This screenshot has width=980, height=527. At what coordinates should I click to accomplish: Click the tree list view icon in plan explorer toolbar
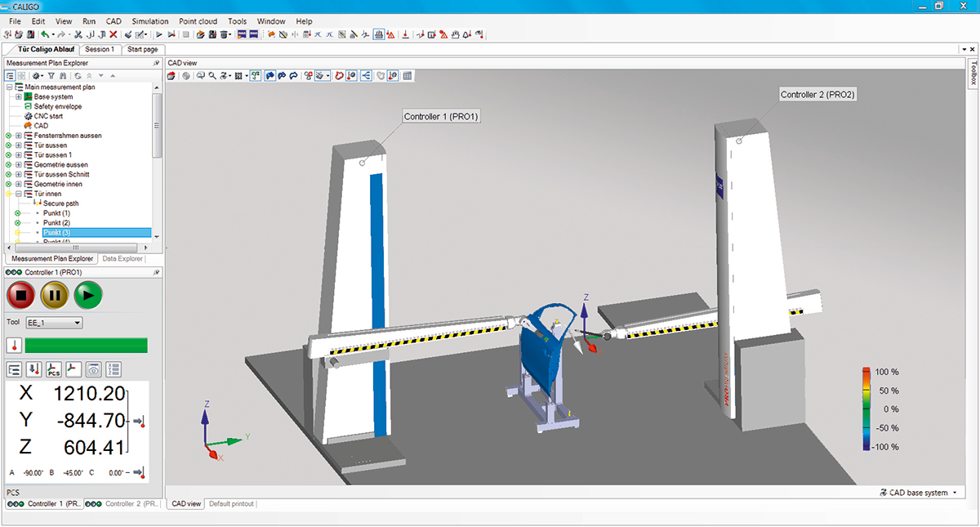[11, 75]
